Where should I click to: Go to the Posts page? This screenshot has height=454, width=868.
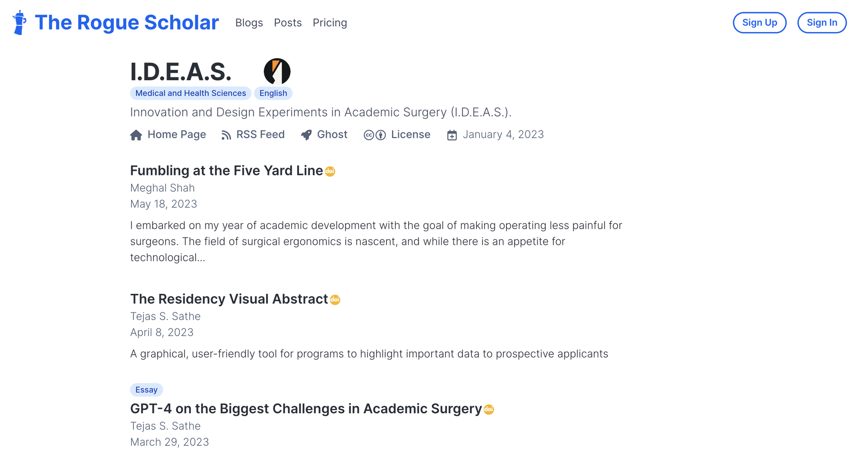(288, 23)
